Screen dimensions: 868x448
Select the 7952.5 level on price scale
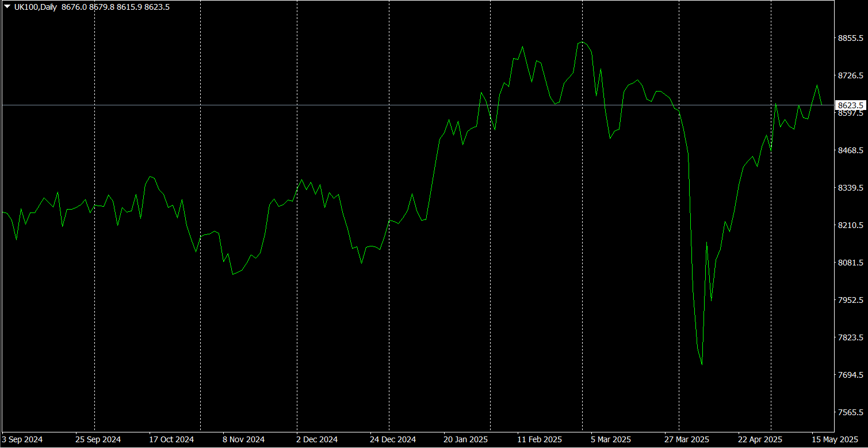click(851, 300)
